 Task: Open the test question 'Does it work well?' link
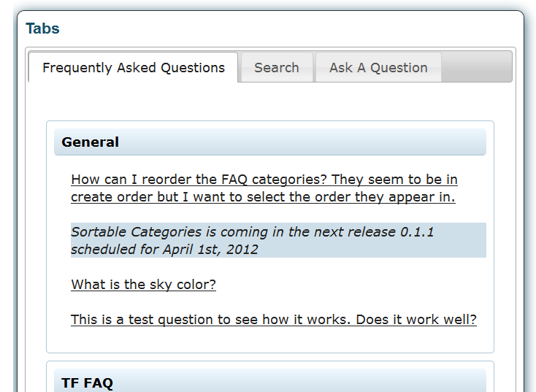(273, 320)
